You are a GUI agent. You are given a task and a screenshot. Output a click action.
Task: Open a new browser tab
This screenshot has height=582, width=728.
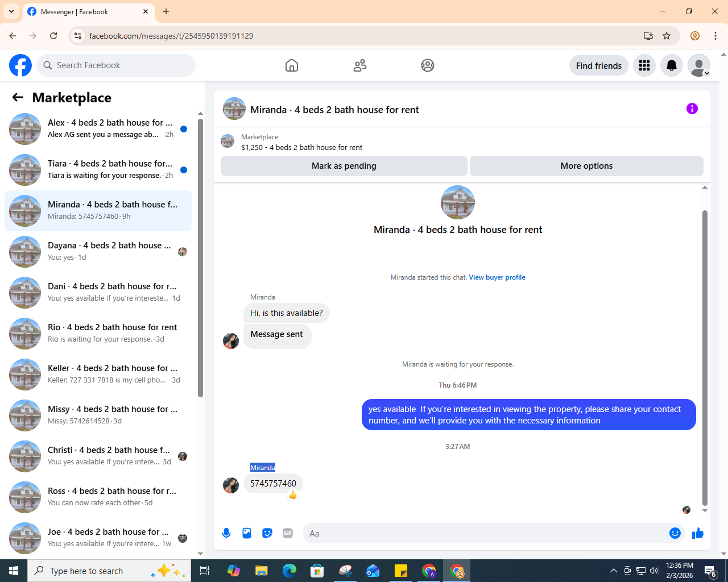pyautogui.click(x=166, y=11)
